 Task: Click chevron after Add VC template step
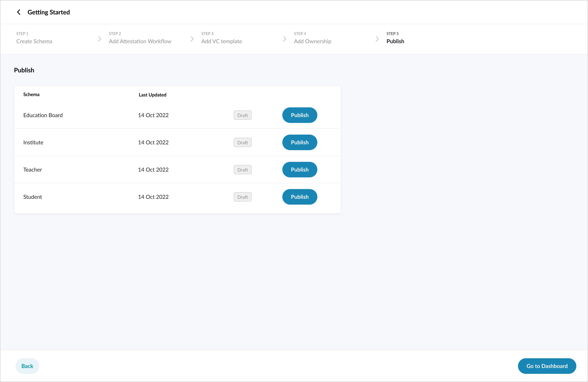click(x=284, y=39)
